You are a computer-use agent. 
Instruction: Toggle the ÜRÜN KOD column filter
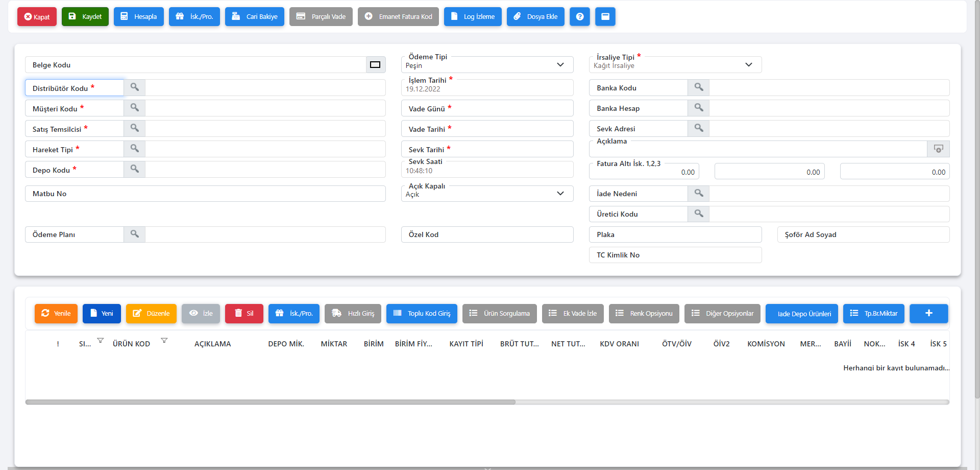coord(164,341)
